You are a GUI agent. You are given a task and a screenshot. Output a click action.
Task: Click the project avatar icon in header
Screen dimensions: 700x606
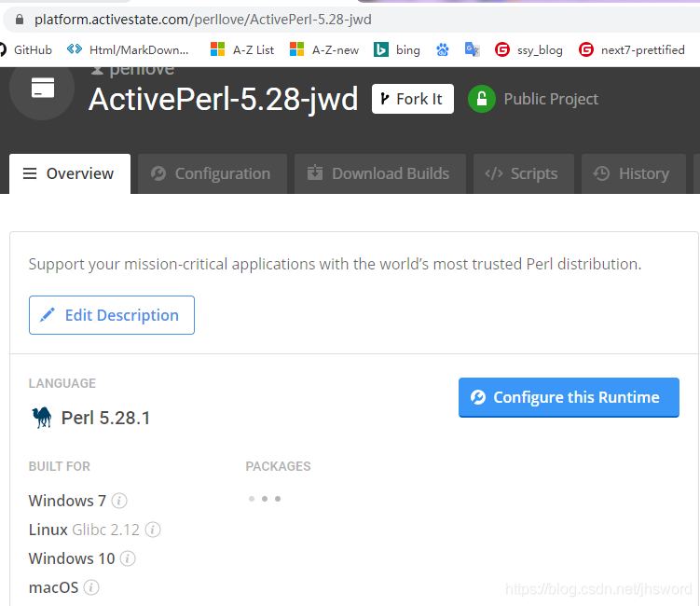(x=42, y=89)
